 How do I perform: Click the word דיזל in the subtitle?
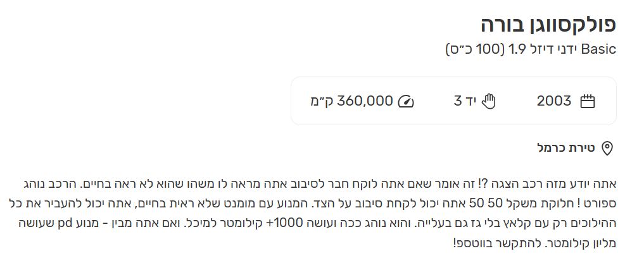click(x=546, y=49)
